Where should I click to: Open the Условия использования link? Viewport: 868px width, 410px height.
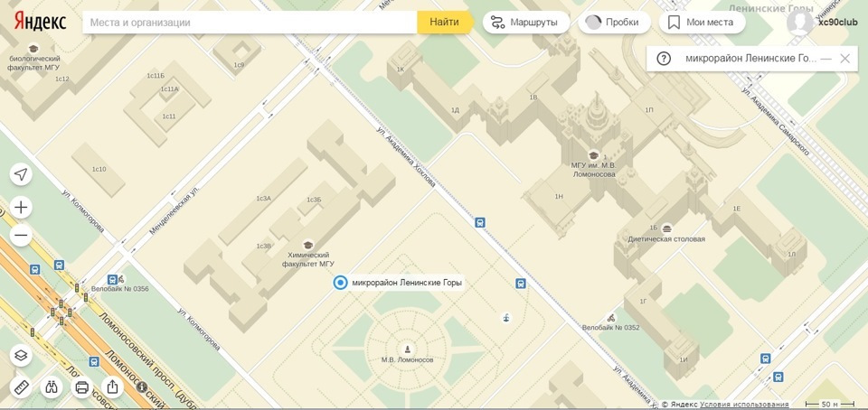tap(744, 405)
